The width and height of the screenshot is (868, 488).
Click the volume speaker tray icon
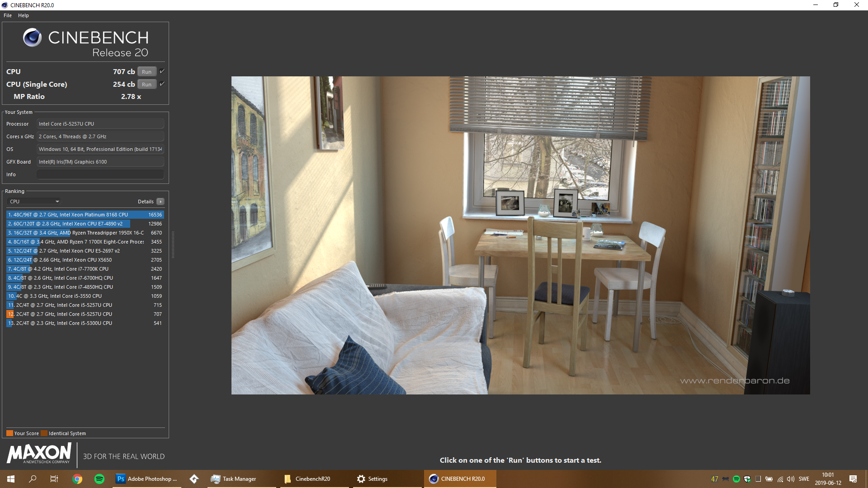(x=791, y=479)
